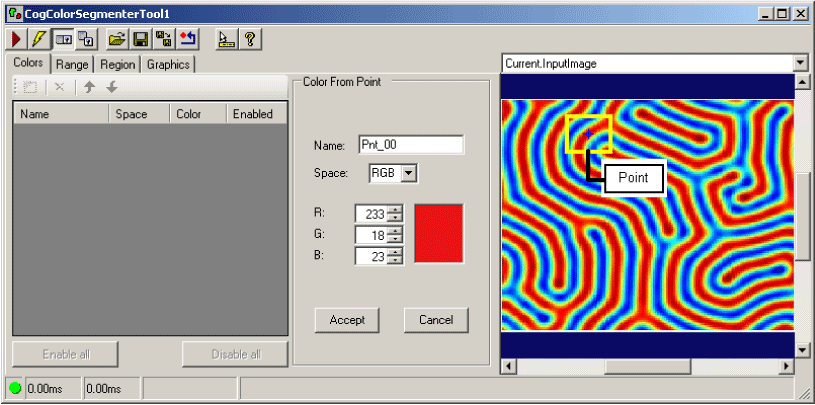Click the G value field showing 18
Screen dimensions: 815x405
[372, 235]
